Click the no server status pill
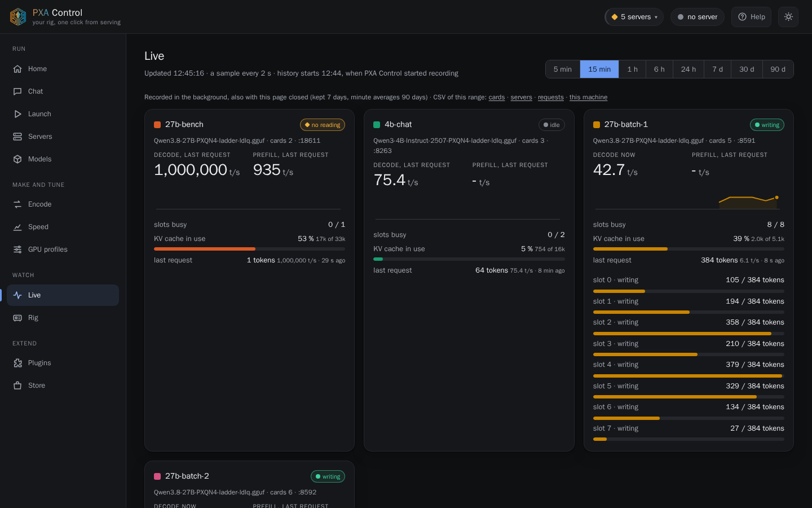 pos(698,17)
